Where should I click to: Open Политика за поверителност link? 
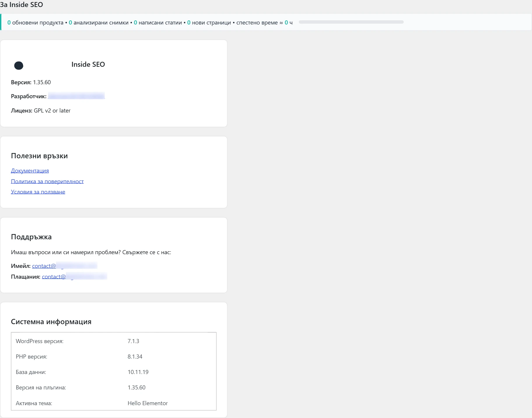(x=47, y=181)
